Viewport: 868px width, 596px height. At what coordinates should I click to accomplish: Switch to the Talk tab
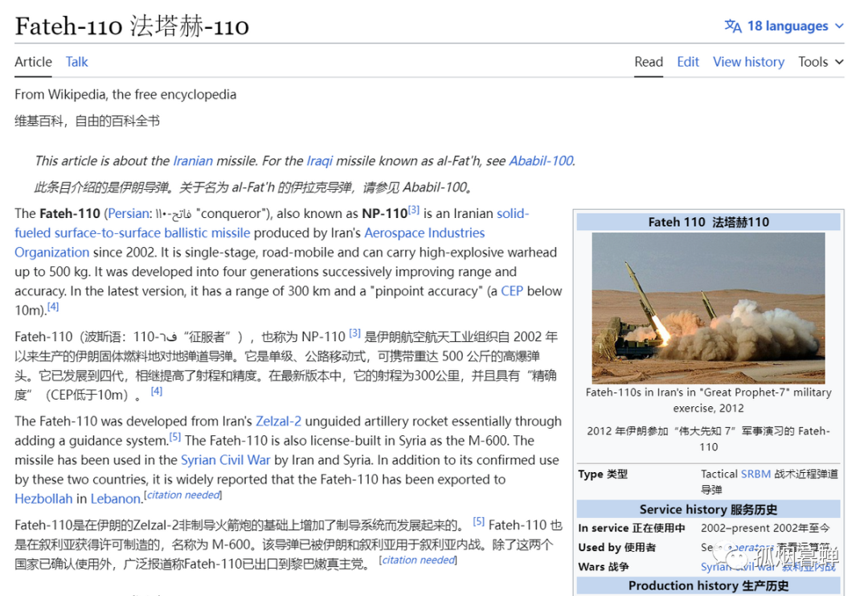coord(76,62)
